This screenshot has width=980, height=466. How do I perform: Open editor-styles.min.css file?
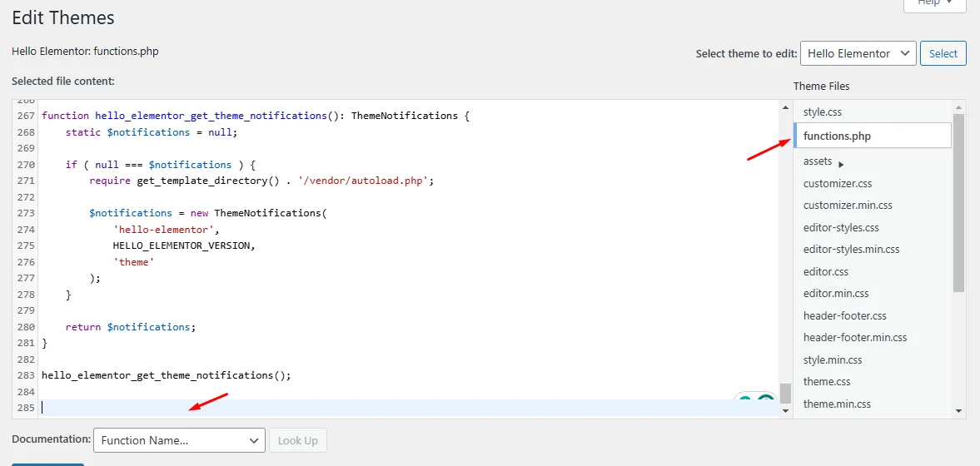[851, 250]
